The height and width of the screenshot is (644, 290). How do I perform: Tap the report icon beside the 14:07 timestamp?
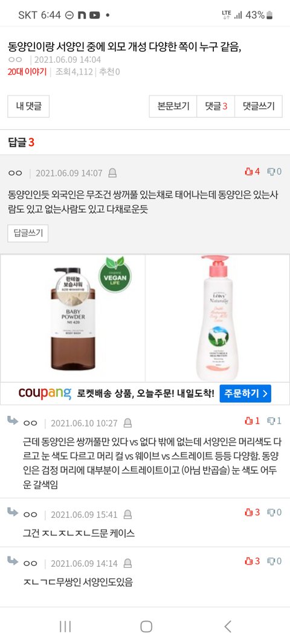coord(112,173)
